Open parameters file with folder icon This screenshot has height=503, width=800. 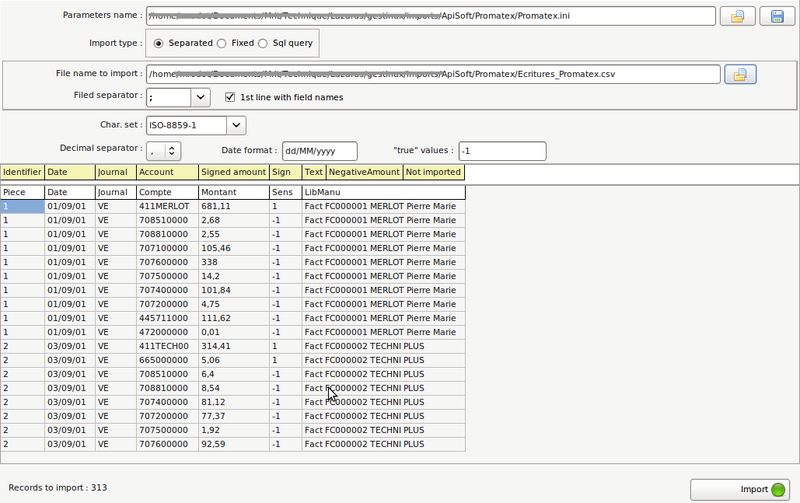[737, 16]
